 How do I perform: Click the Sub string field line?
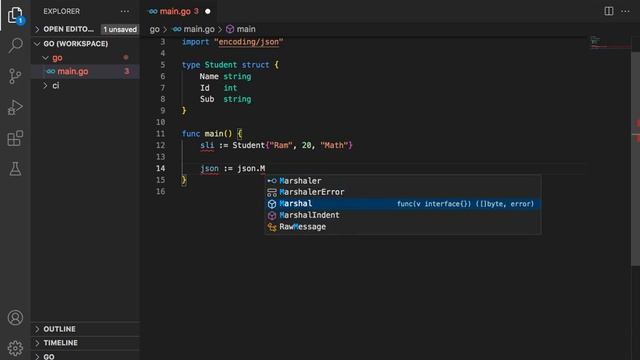[225, 99]
